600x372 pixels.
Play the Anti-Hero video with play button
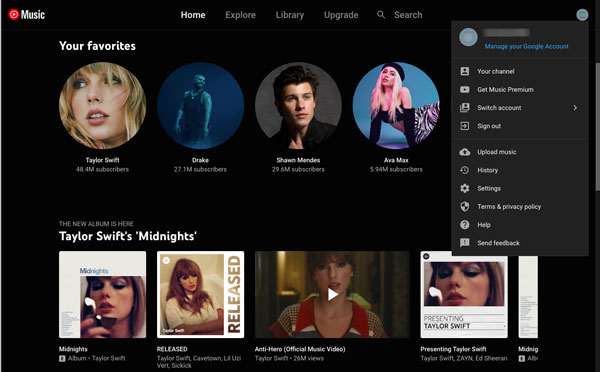click(332, 294)
